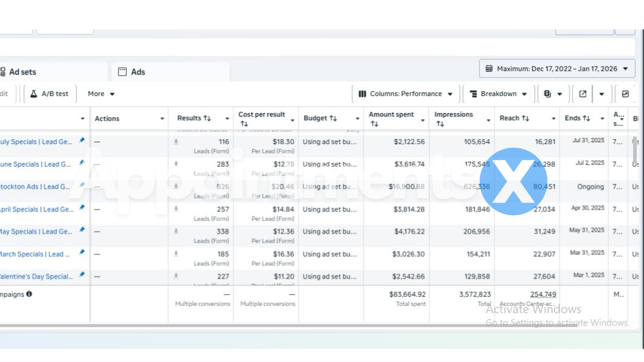Click the calendar icon in the date selector
This screenshot has width=644, height=362.
[x=489, y=68]
